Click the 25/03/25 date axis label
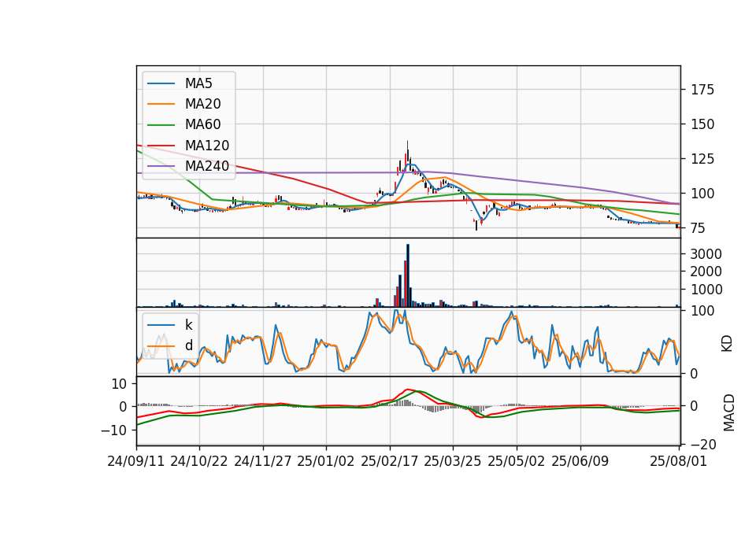This screenshot has height=543, width=756. (453, 462)
